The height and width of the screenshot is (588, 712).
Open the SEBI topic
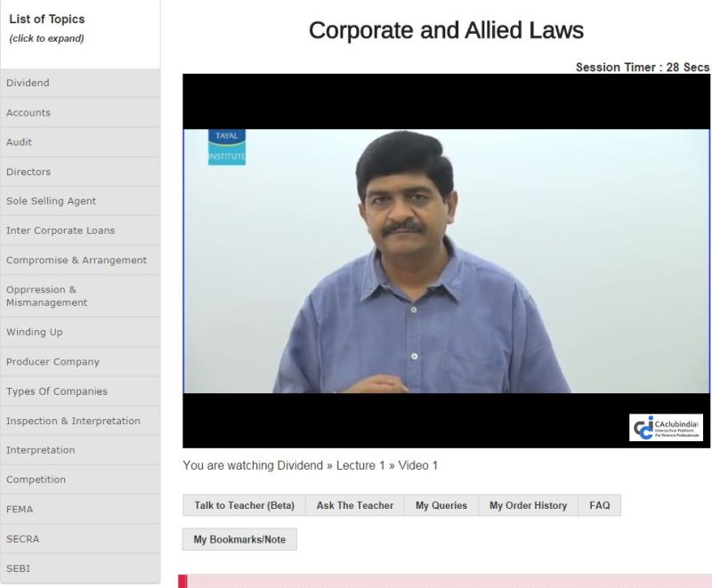(80, 568)
